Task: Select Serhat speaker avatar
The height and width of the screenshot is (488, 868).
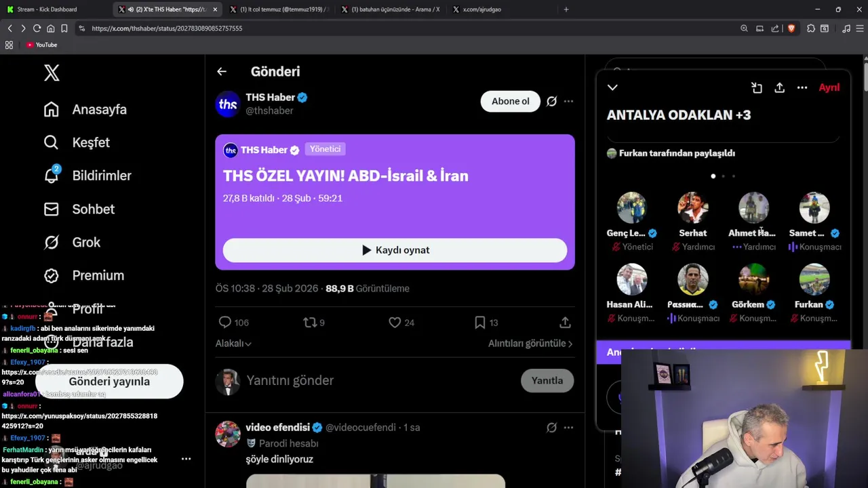Action: coord(692,207)
